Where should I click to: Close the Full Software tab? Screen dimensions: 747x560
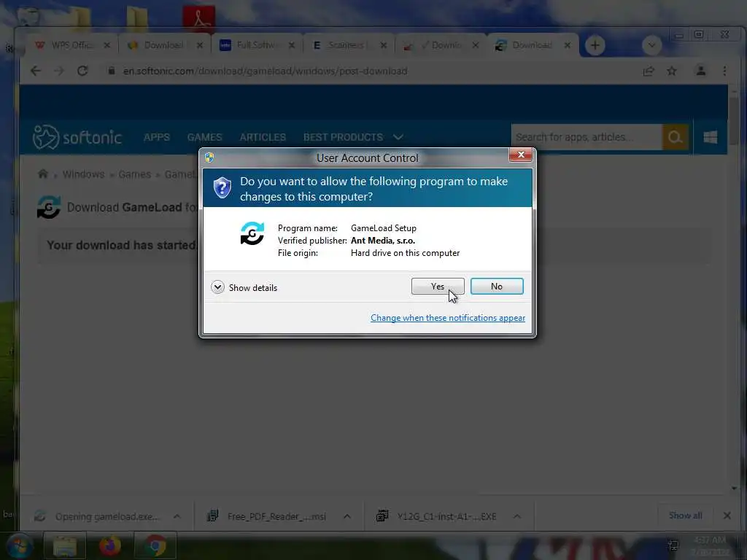292,45
